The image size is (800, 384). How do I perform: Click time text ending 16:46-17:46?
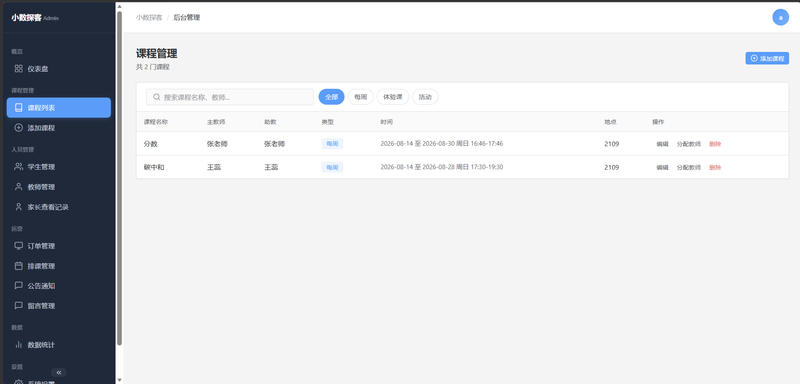442,144
